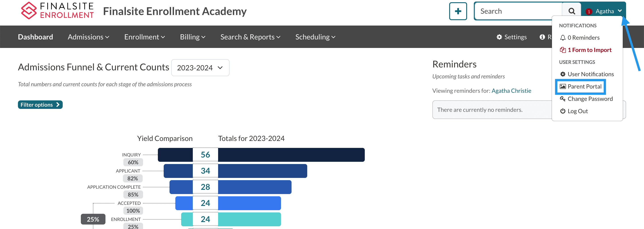Image resolution: width=644 pixels, height=229 pixels.
Task: Follow the Agatha Christie reminders link
Action: [511, 91]
